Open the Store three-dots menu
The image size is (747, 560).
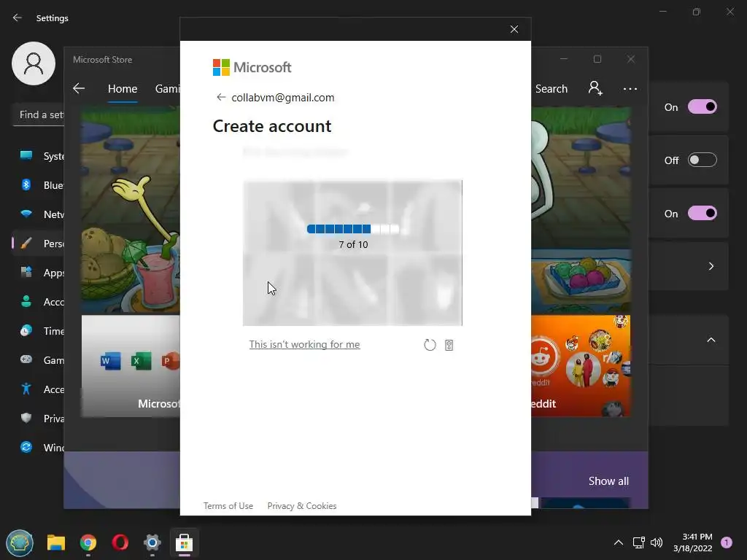[x=630, y=88]
